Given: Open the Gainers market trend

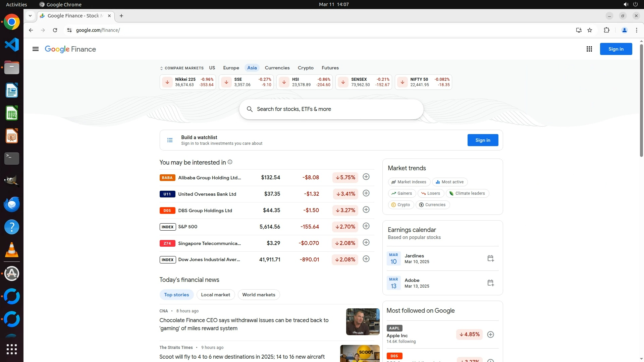Looking at the screenshot, I should (402, 193).
